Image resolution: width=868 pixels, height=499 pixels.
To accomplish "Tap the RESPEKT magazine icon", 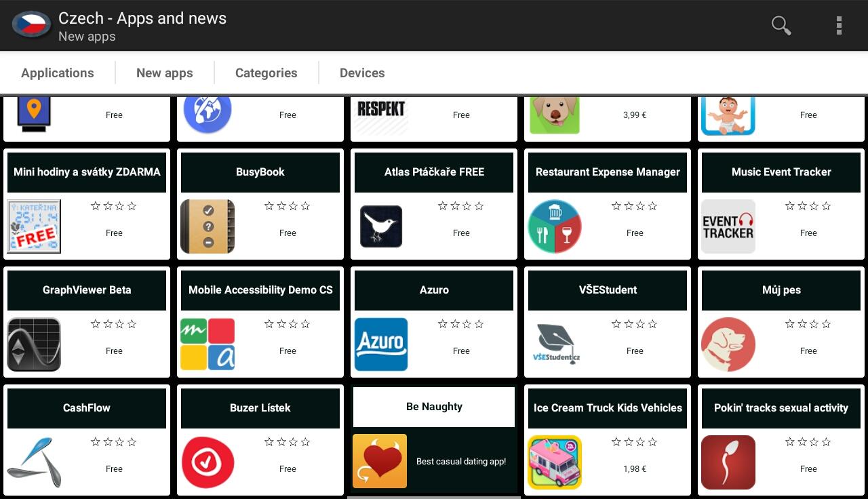I will click(381, 117).
